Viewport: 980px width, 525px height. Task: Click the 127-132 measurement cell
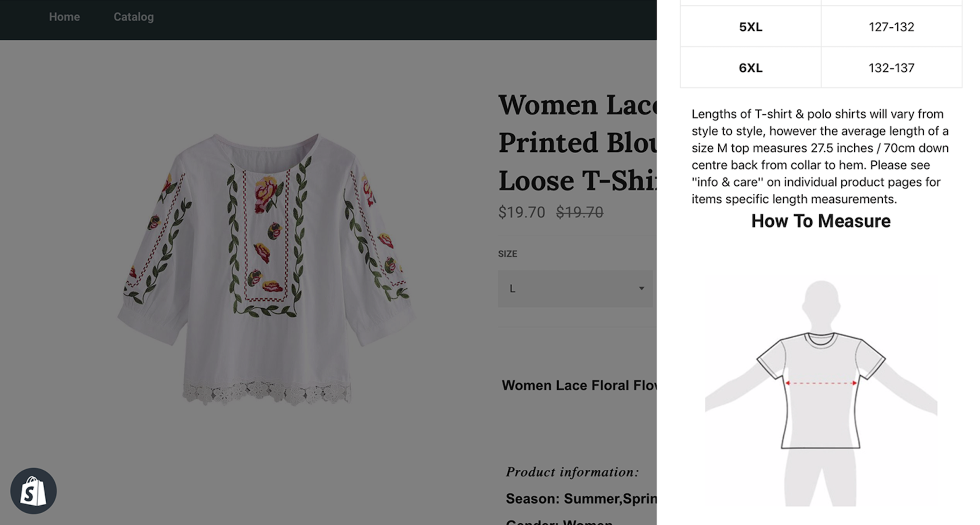coord(891,27)
